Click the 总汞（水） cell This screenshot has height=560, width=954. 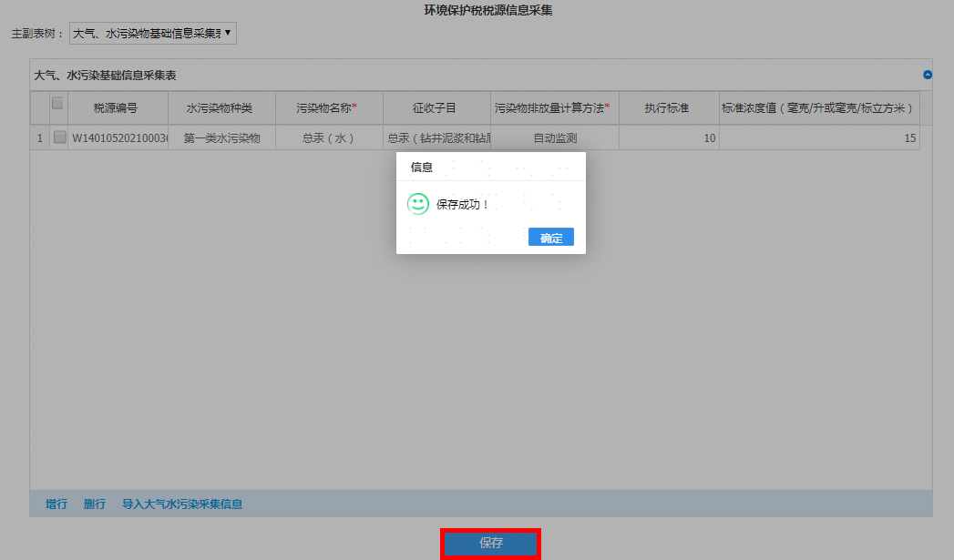coord(329,138)
